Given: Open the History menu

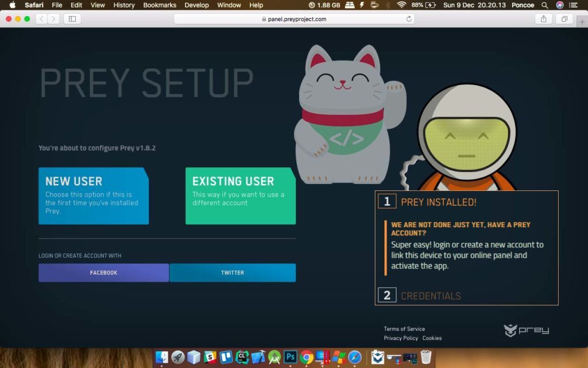Looking at the screenshot, I should click(x=124, y=5).
